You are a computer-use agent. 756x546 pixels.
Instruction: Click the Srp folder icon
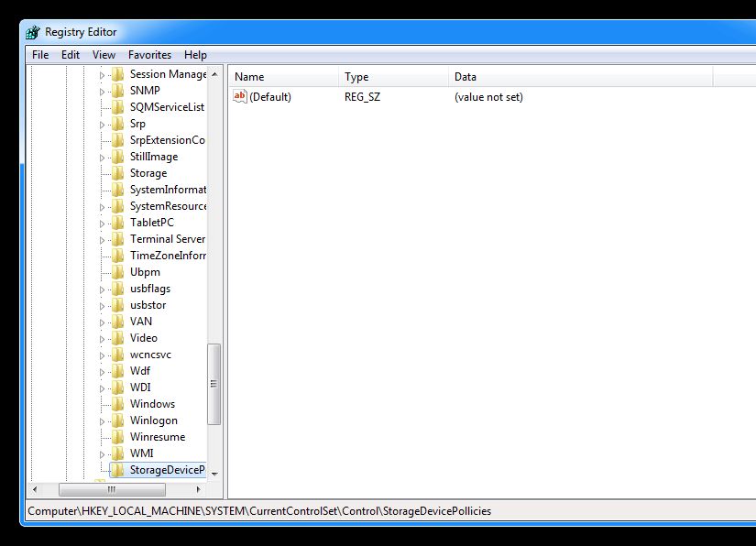tap(117, 124)
